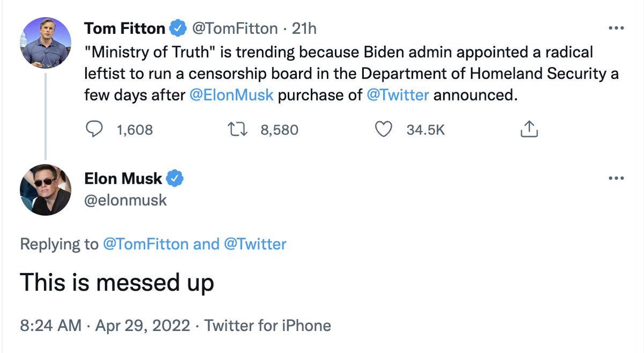The image size is (644, 353).
Task: Click @TomFitton in the Replying to line
Action: tap(145, 244)
